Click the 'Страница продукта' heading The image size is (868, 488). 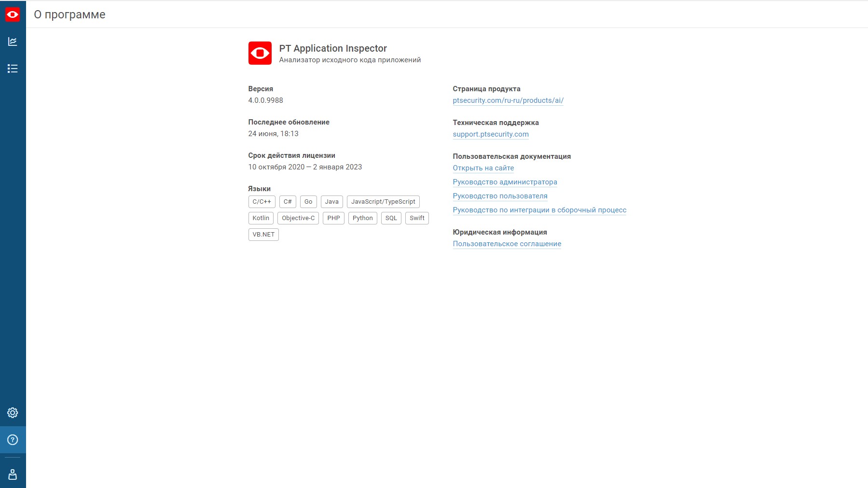[486, 89]
